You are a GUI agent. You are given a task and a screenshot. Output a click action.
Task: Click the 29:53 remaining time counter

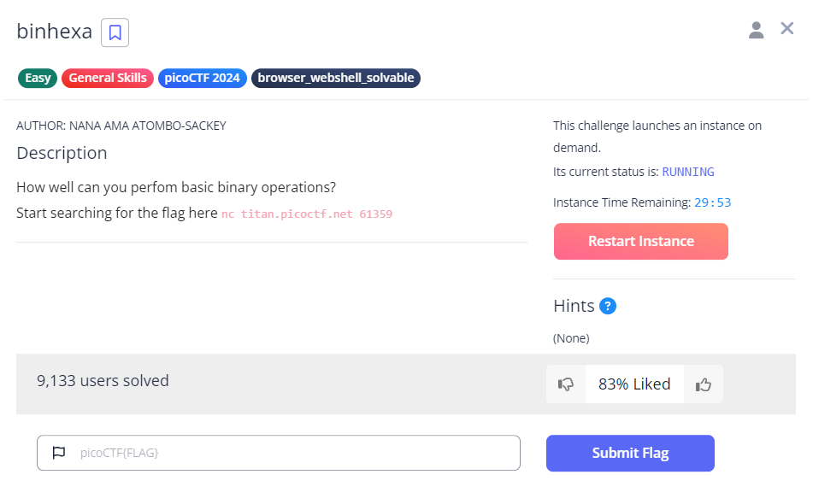(x=712, y=202)
